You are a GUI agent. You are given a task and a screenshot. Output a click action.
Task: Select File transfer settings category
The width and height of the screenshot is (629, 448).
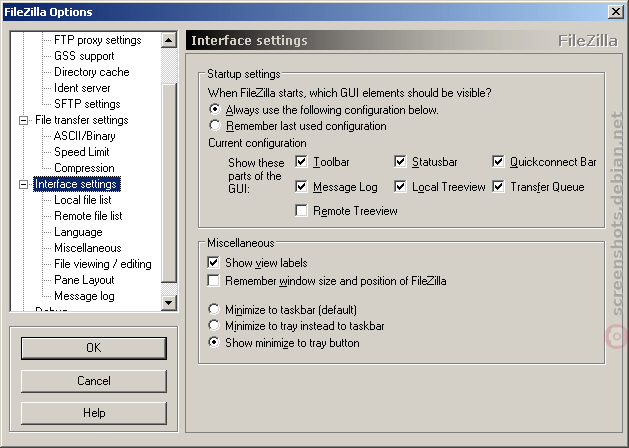pos(82,120)
